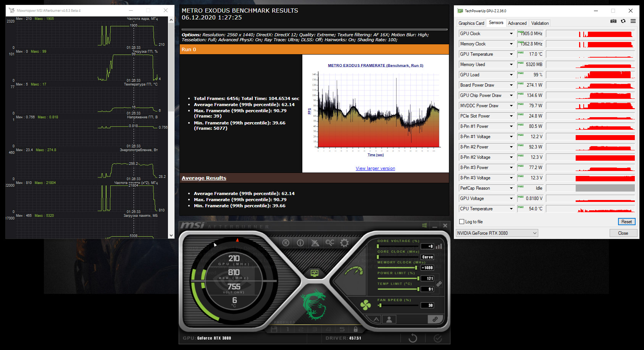Click the Afterburner airplane logo icon
Screen dimensions: 644x350
[x=315, y=243]
